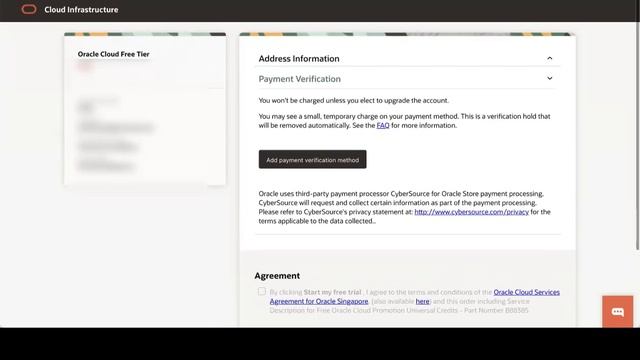Expand the Payment Verification chevron
The height and width of the screenshot is (360, 640).
pos(550,78)
